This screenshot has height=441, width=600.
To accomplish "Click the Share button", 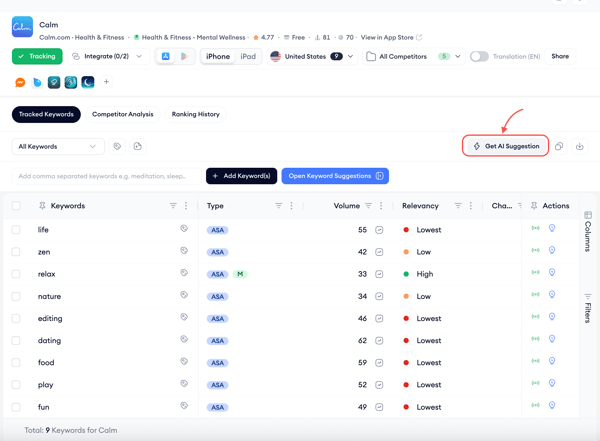I will (x=560, y=56).
